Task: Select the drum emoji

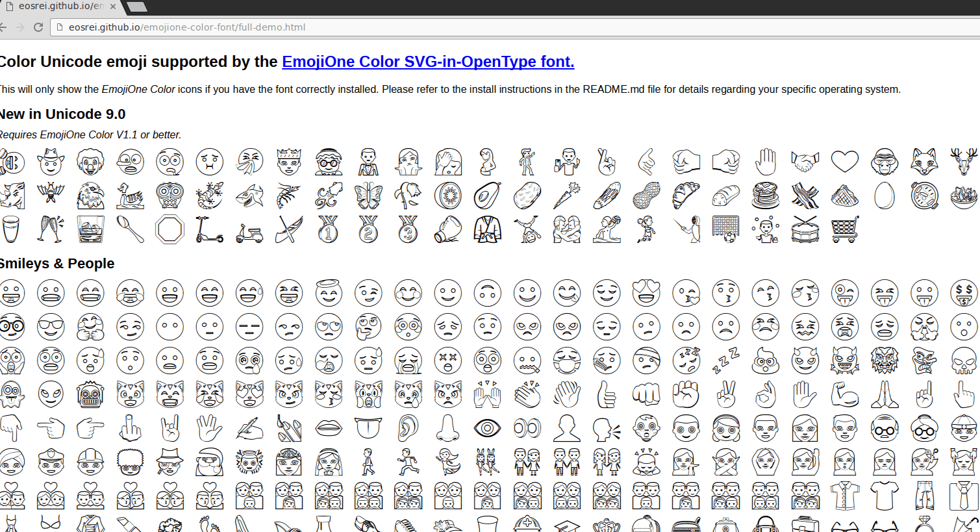Action: click(x=805, y=229)
